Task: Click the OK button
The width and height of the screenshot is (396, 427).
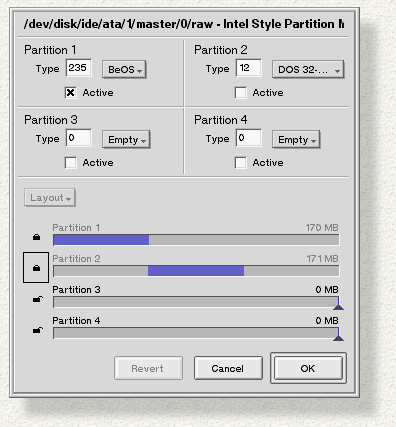Action: tap(308, 368)
